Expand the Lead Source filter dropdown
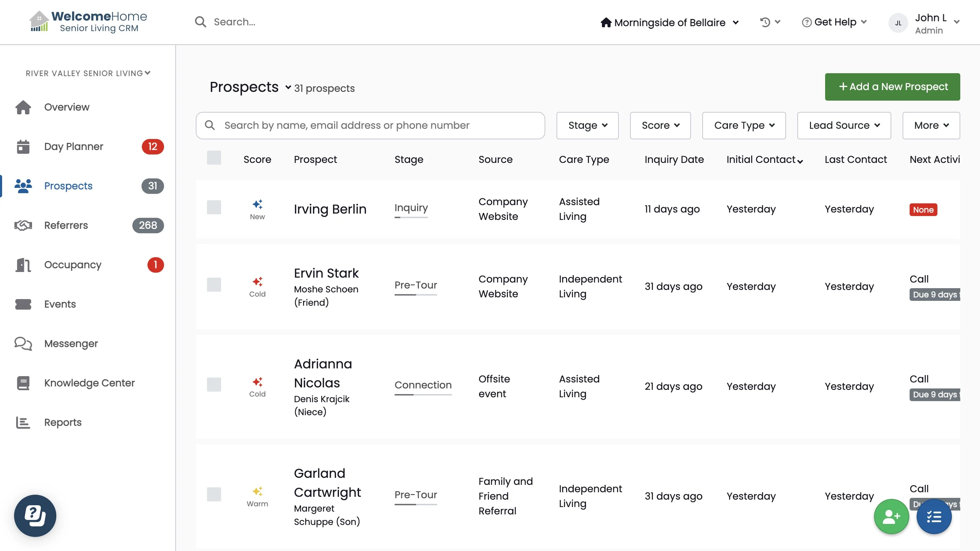 pos(843,126)
